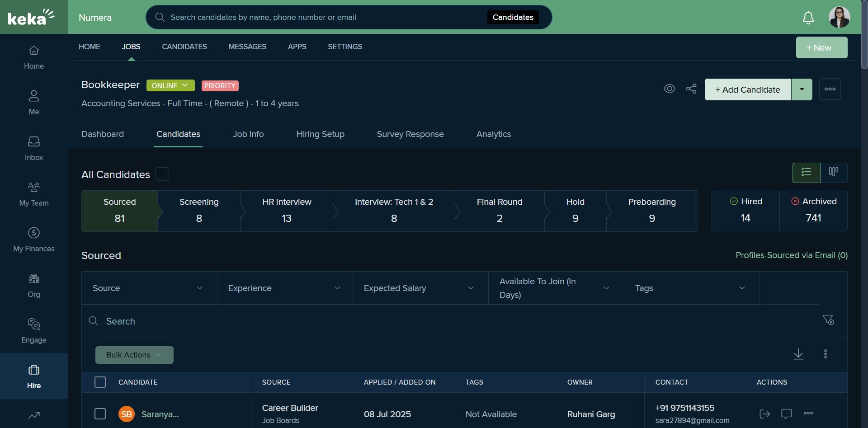Select the Final Round stage
This screenshot has height=428, width=868.
coord(500,211)
